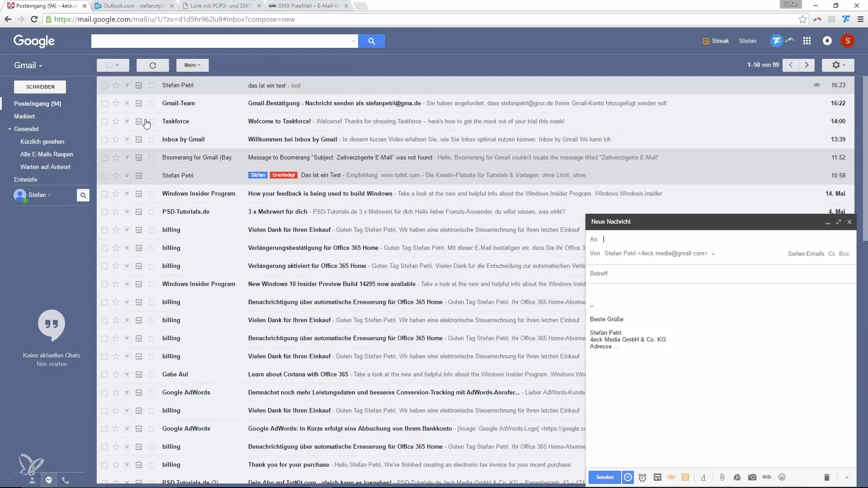Open search options arrow in search box

[354, 41]
